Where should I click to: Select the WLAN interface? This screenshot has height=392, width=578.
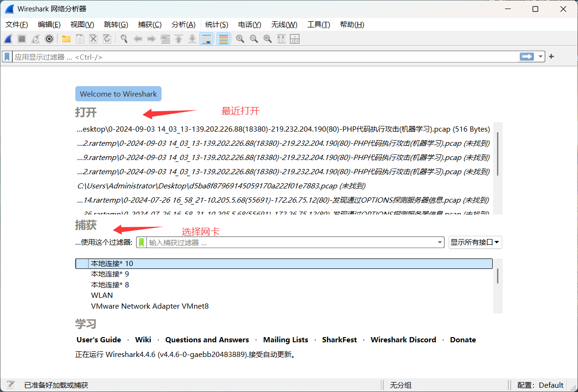tap(284, 295)
